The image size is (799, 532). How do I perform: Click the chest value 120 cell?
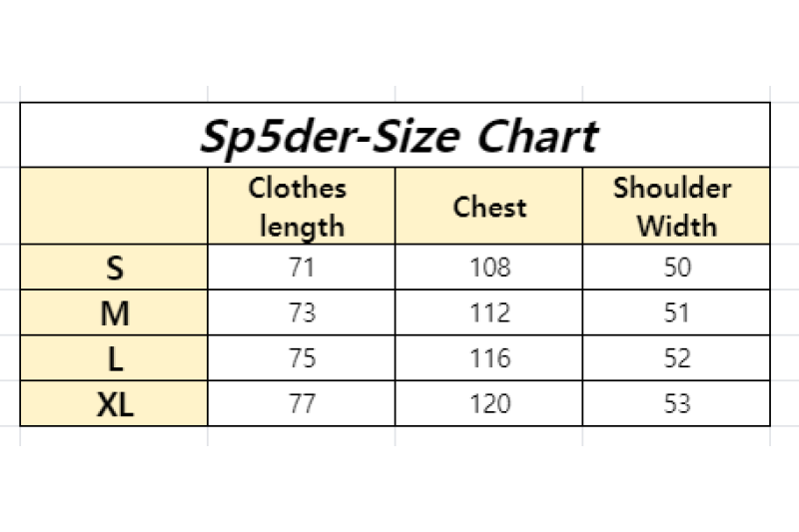click(489, 404)
